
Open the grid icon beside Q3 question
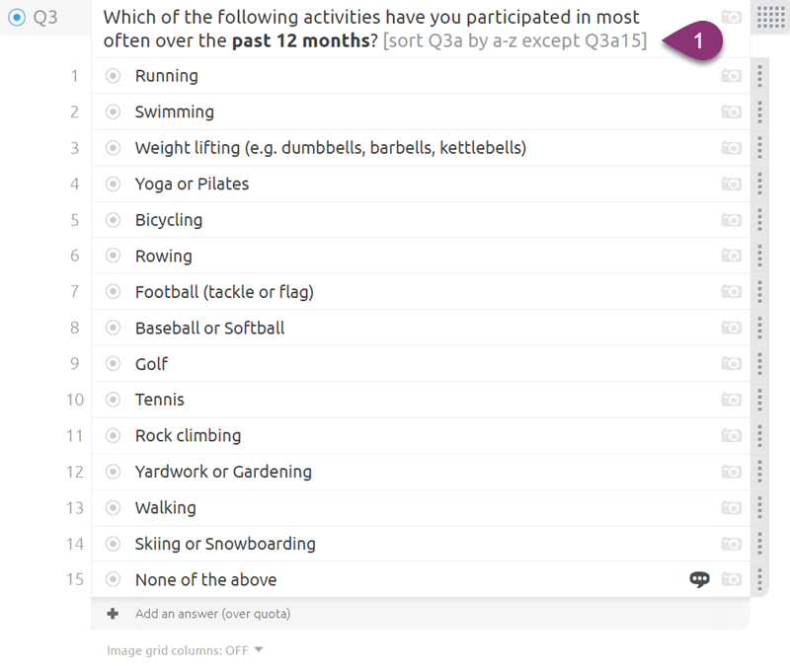pos(770,17)
